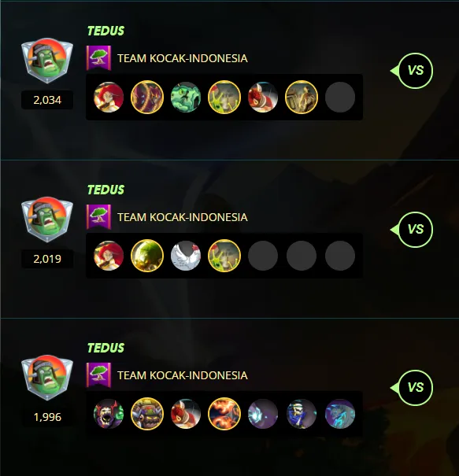459x476 pixels.
Task: Select the red-haired summoner card in the first lineup
Action: [109, 97]
